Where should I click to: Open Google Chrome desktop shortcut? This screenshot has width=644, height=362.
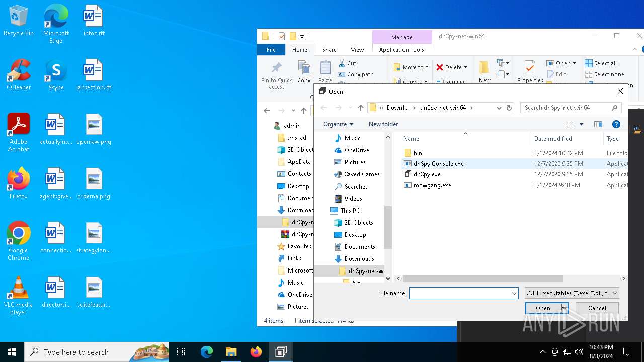(19, 241)
